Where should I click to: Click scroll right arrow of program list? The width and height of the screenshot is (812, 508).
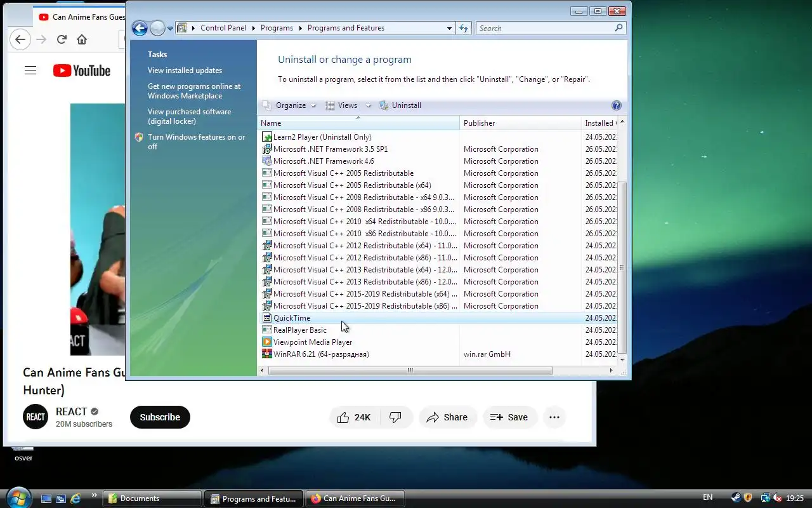click(612, 371)
